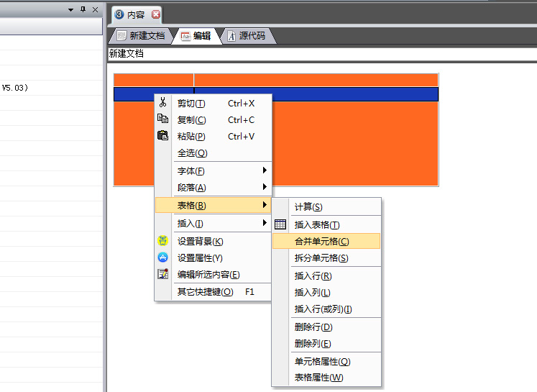The height and width of the screenshot is (392, 537).
Task: Click the Set Properties (设置属性) icon
Action: [163, 257]
